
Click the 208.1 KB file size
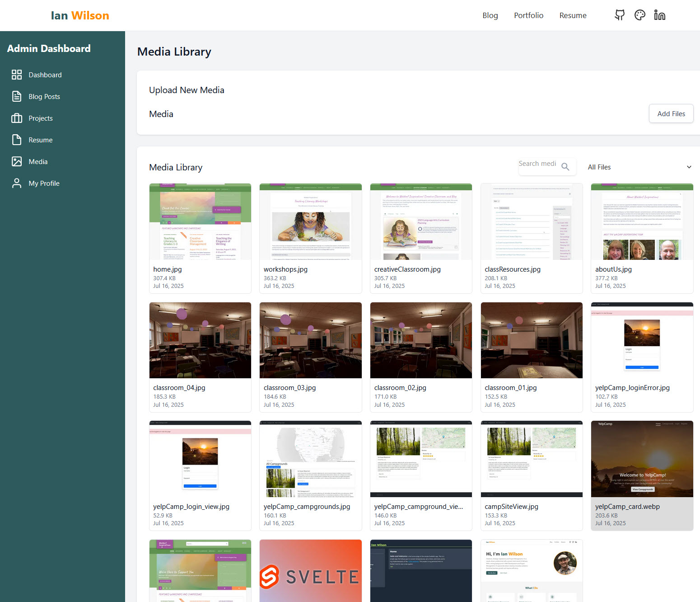(496, 278)
